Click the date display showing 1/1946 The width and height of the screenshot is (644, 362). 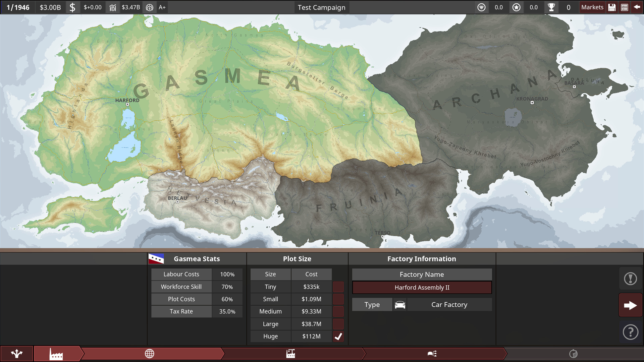click(17, 7)
